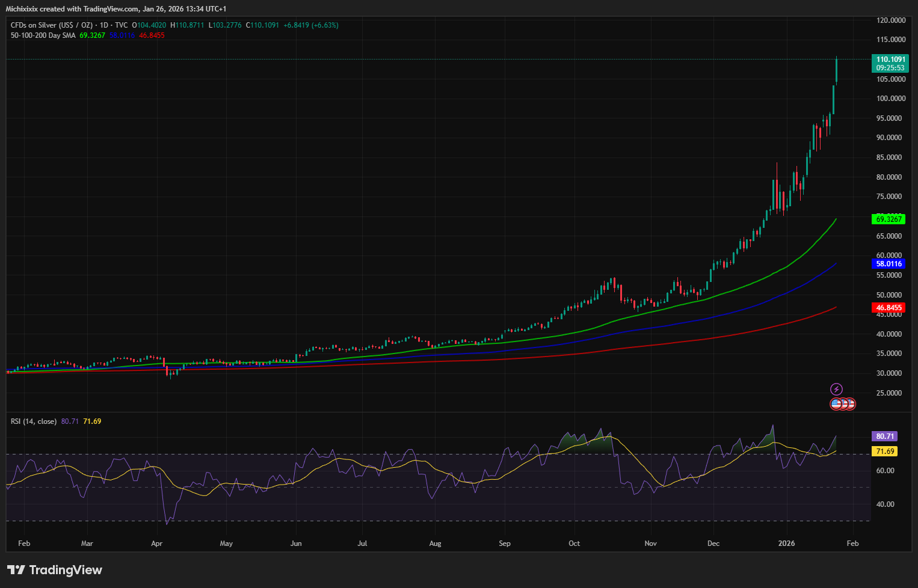
Task: Click the 2026 label on time axis
Action: (786, 544)
